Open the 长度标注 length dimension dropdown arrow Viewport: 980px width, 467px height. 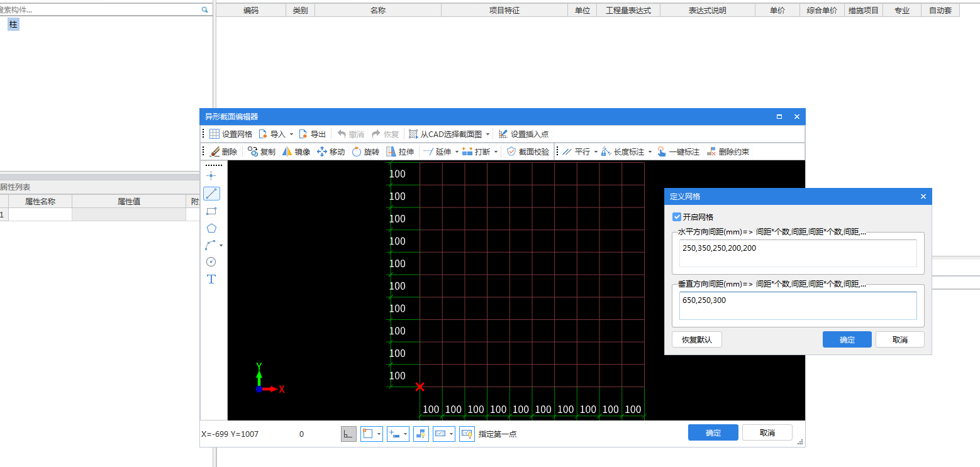click(650, 152)
